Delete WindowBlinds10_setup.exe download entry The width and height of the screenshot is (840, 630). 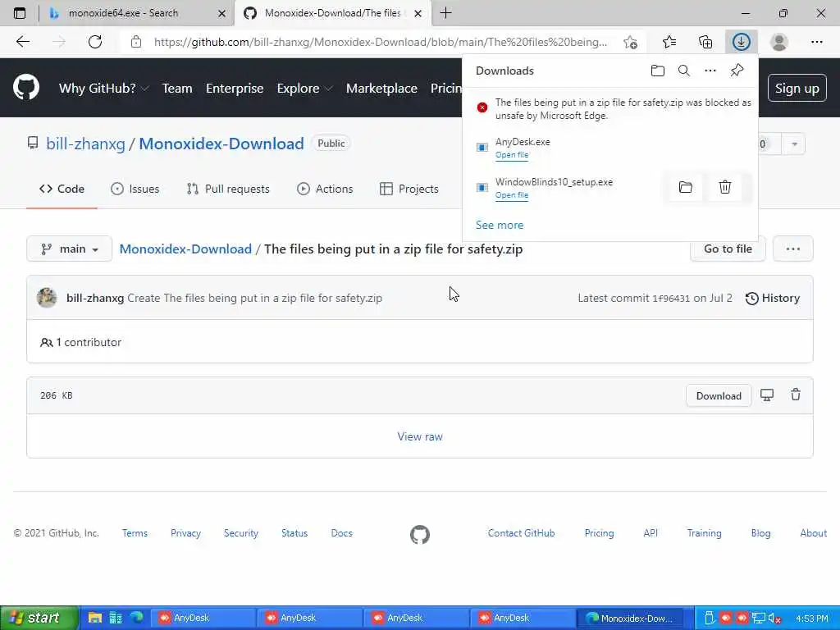point(724,187)
